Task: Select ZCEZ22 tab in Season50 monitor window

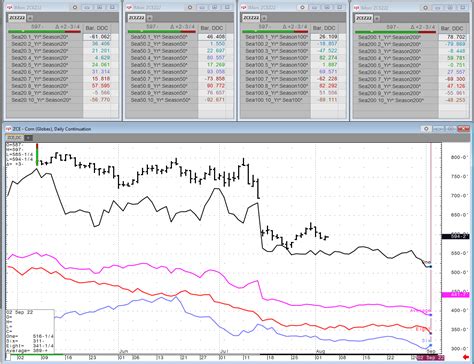Action: click(x=137, y=18)
